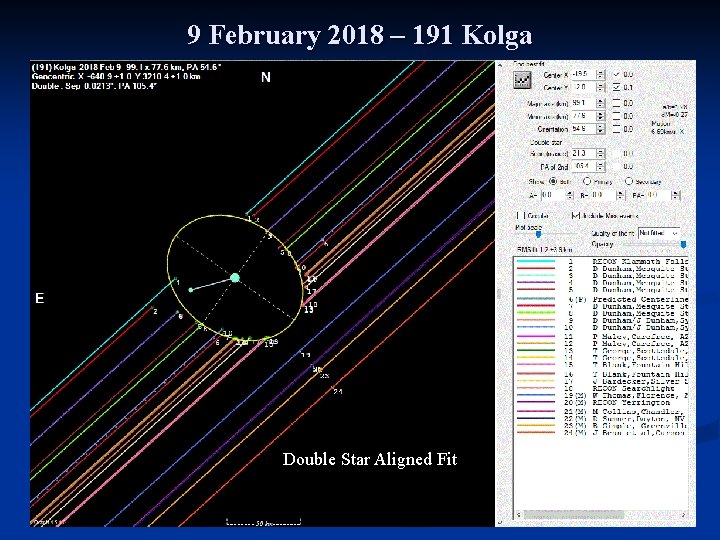Screen dimensions: 720x540
Task: Open the Quality of the fit dropdown
Action: pyautogui.click(x=658, y=233)
